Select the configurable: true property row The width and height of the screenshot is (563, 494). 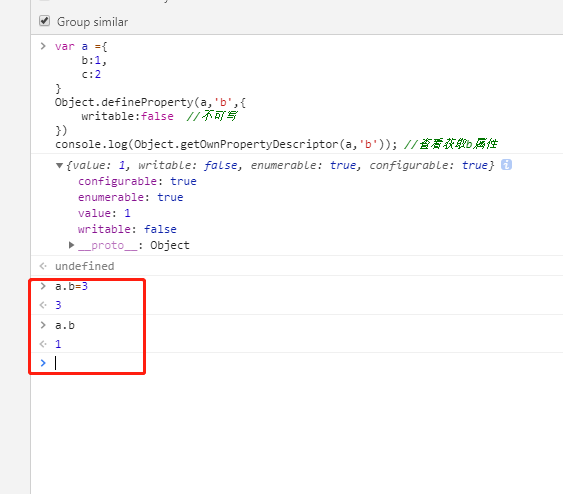pos(137,181)
